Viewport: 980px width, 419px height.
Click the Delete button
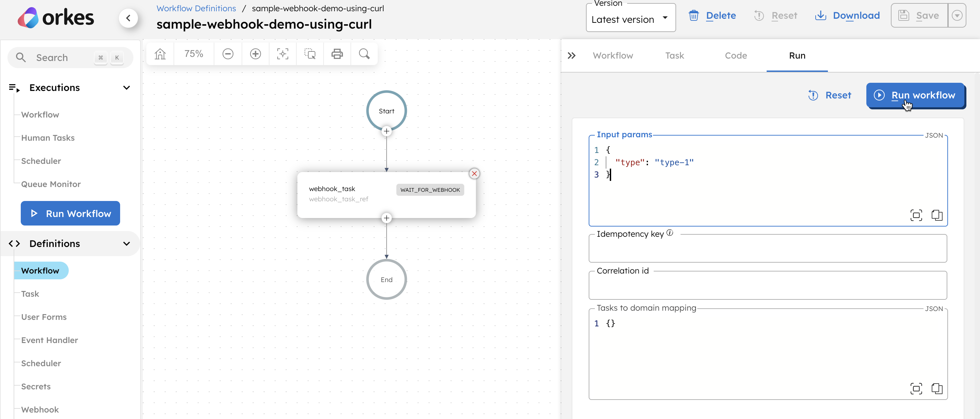(712, 16)
